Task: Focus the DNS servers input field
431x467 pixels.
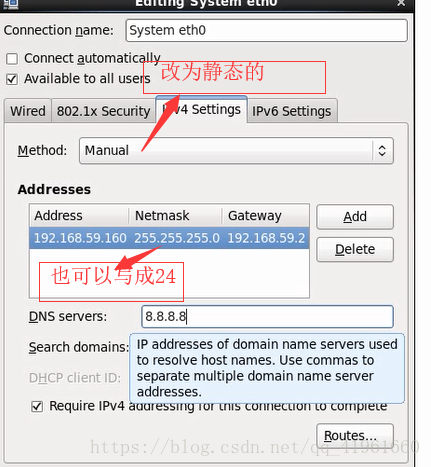Action: 267,317
